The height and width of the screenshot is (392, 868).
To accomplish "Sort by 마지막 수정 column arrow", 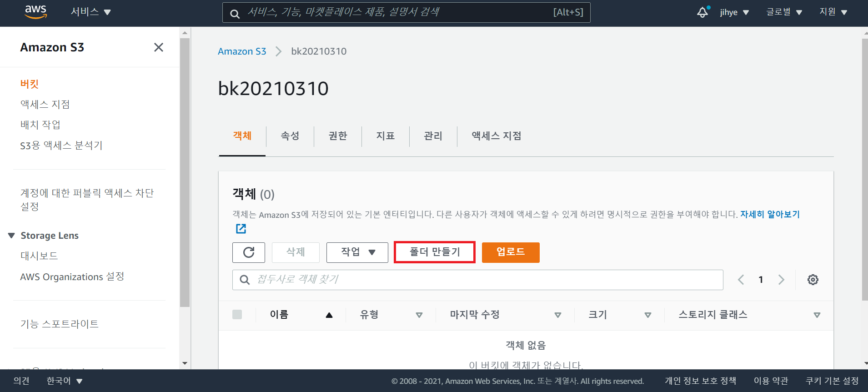I will pyautogui.click(x=558, y=315).
